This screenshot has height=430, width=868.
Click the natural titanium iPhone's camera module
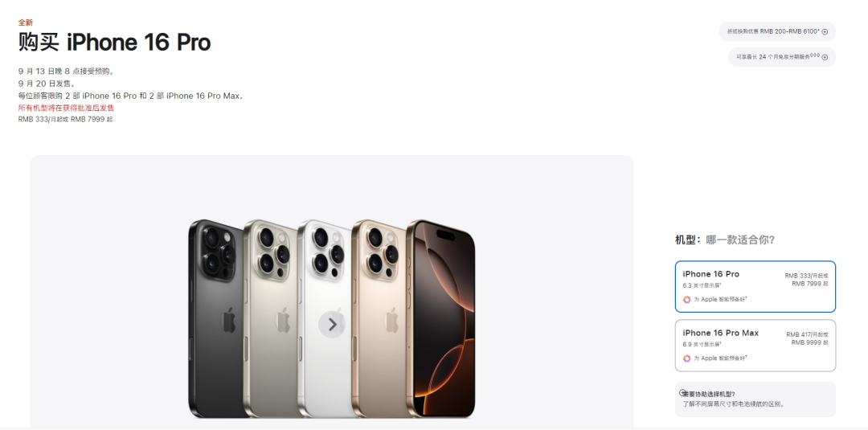coord(273,252)
